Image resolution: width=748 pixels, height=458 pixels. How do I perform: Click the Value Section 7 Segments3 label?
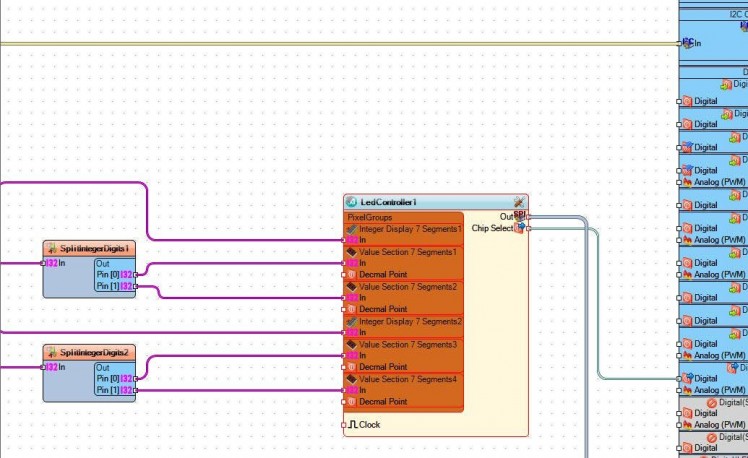point(408,344)
